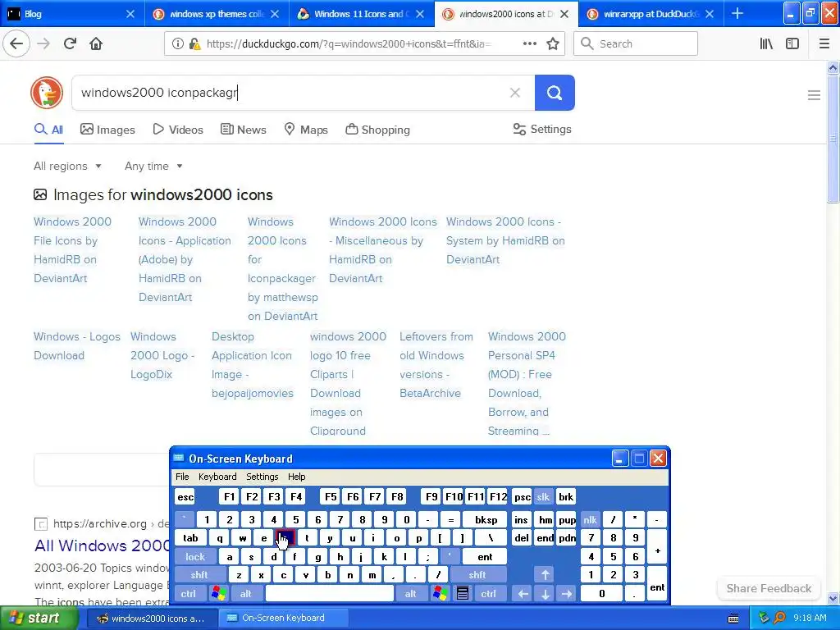This screenshot has height=630, width=840.
Task: Open the Keyboard menu
Action: (217, 477)
